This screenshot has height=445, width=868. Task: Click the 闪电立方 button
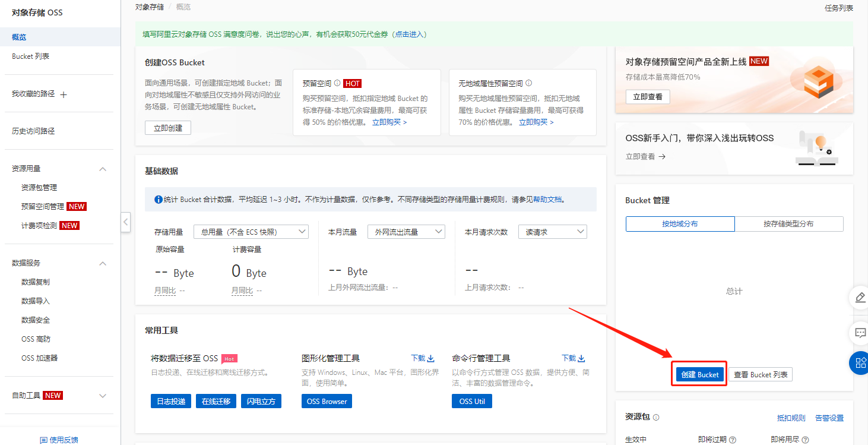click(261, 401)
